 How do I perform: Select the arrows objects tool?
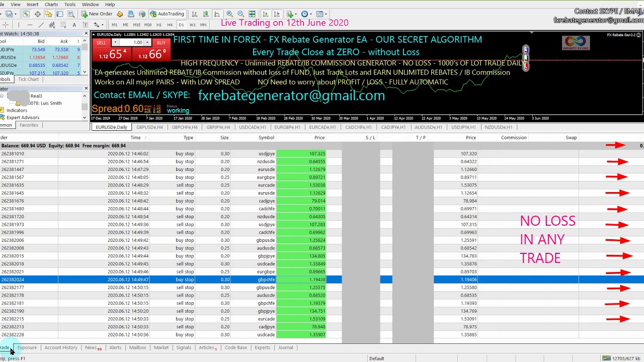click(96, 25)
